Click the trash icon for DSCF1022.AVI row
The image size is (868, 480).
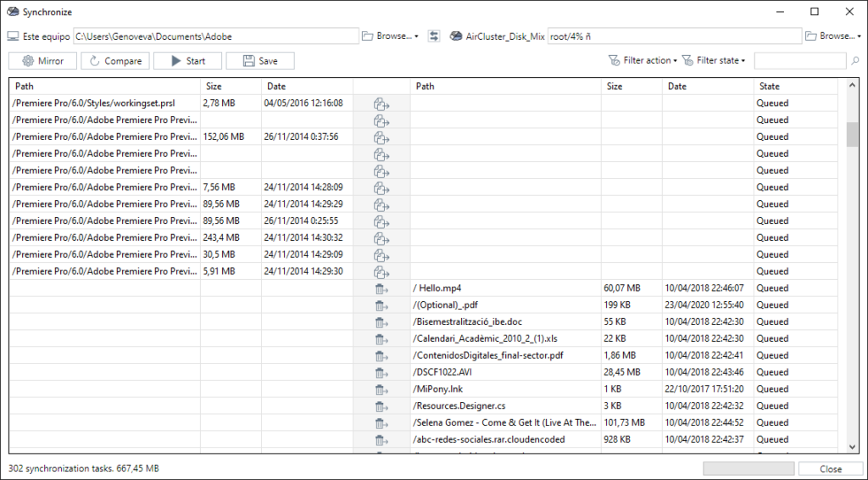[x=381, y=372]
